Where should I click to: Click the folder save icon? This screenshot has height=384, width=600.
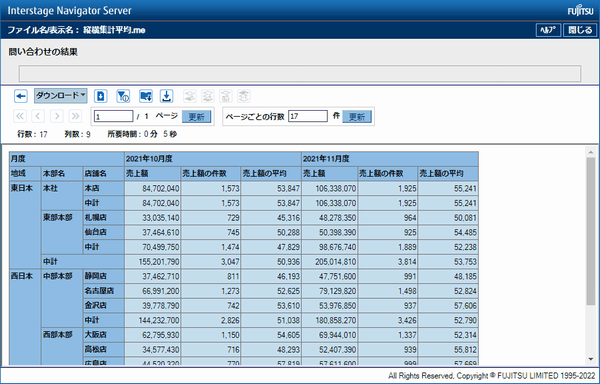coord(146,96)
